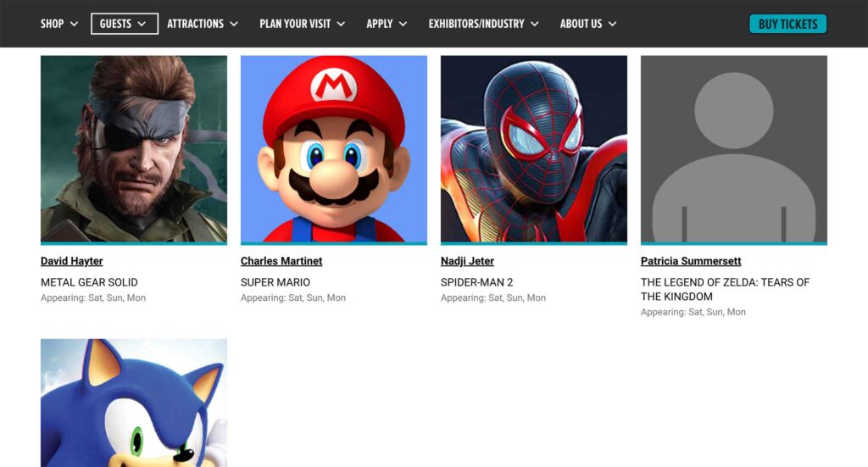This screenshot has height=467, width=868.
Task: Open the Sonic the Hedgehog image
Action: (x=134, y=403)
